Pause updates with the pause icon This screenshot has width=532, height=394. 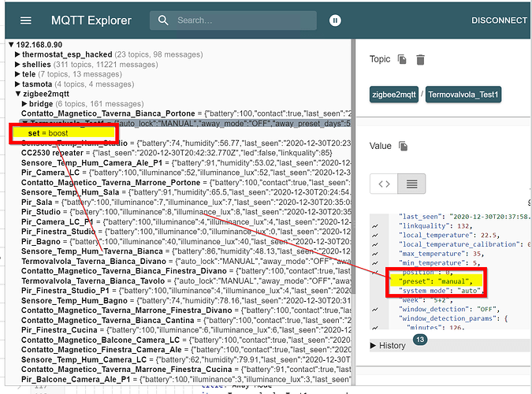[335, 20]
